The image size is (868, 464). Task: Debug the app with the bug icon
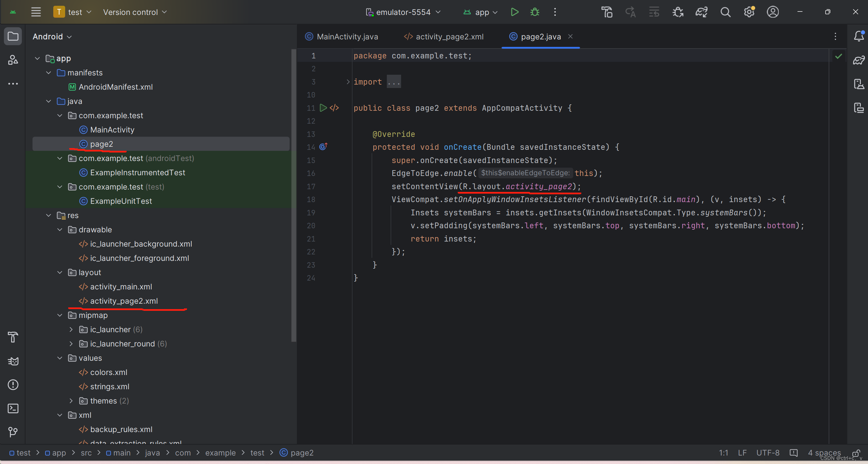(x=535, y=12)
